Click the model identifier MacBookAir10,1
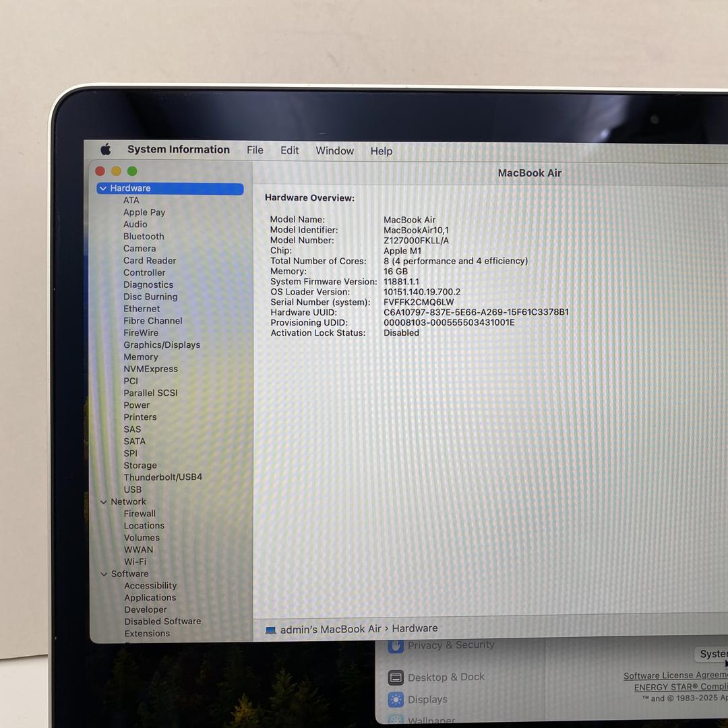The width and height of the screenshot is (728, 728). coord(416,231)
